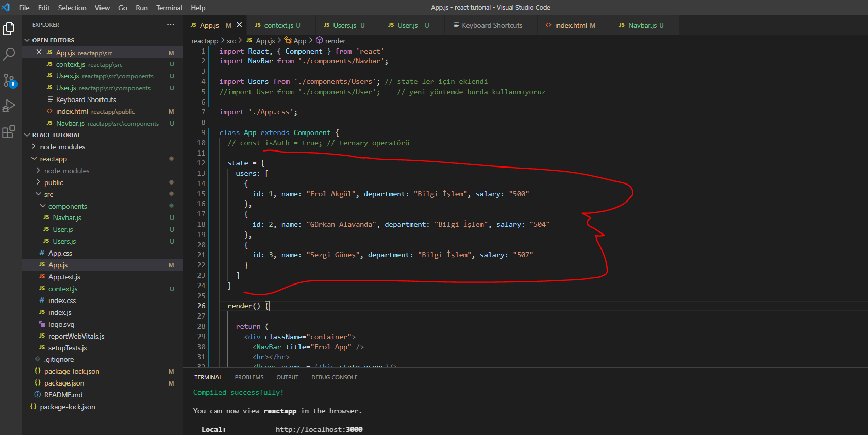The height and width of the screenshot is (435, 868).
Task: Switch to the Users.js editor tab
Action: 344,25
